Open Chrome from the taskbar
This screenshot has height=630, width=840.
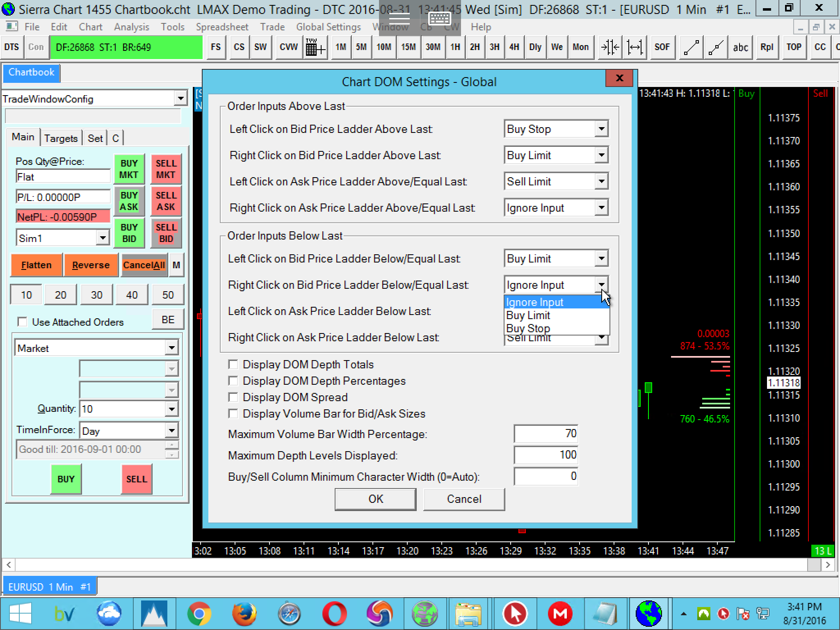[199, 614]
